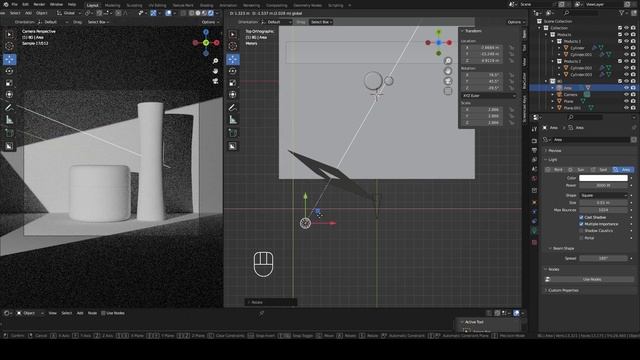Set light type to Sun
The width and height of the screenshot is (640, 360).
[577, 169]
